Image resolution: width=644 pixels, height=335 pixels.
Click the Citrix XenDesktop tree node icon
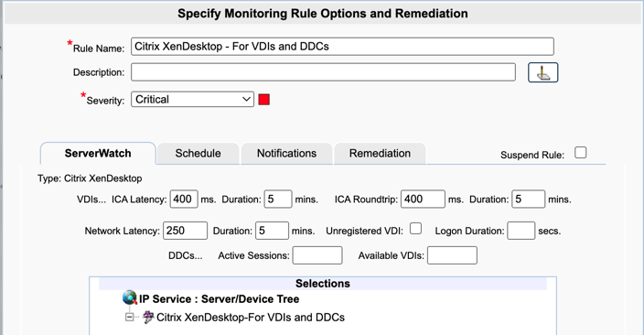click(x=148, y=317)
